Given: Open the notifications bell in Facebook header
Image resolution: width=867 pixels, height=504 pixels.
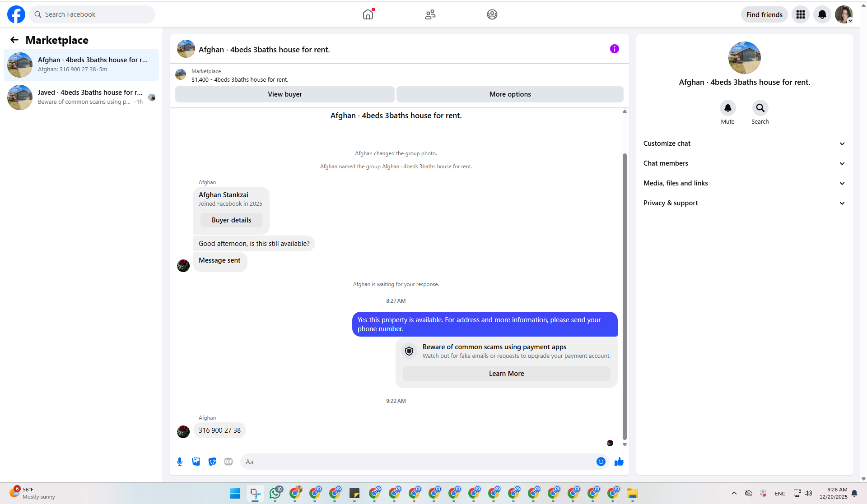Looking at the screenshot, I should [822, 14].
